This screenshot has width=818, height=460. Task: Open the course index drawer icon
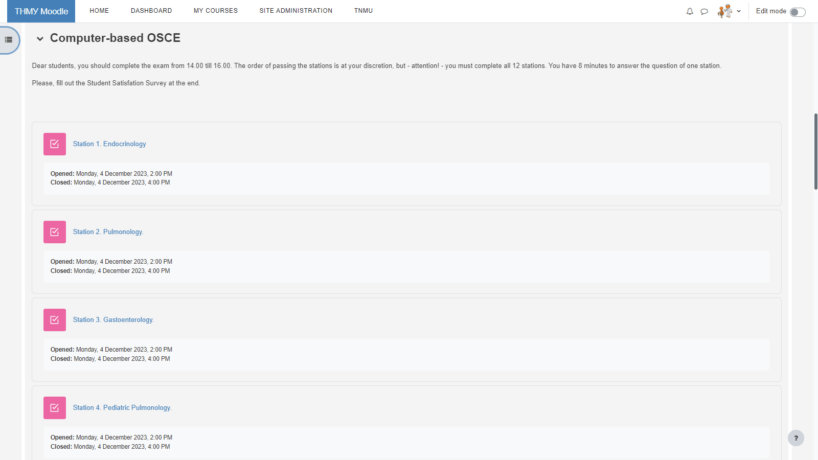pos(9,40)
